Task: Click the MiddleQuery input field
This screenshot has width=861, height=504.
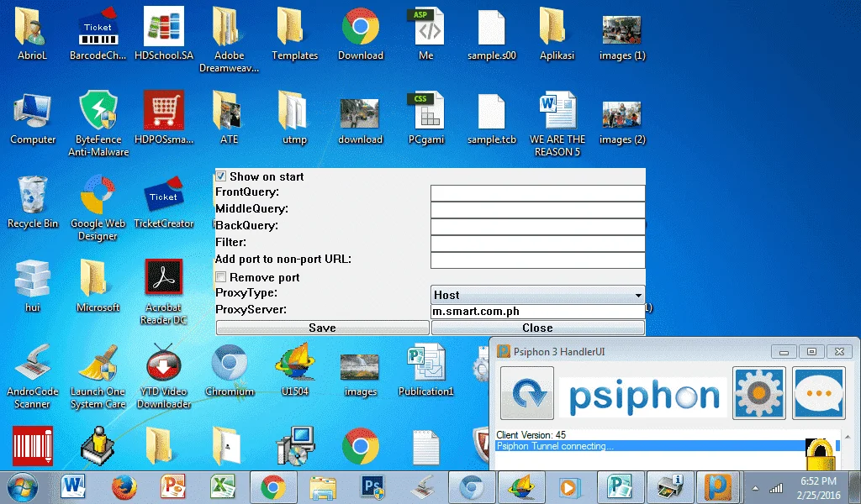Action: click(x=537, y=209)
